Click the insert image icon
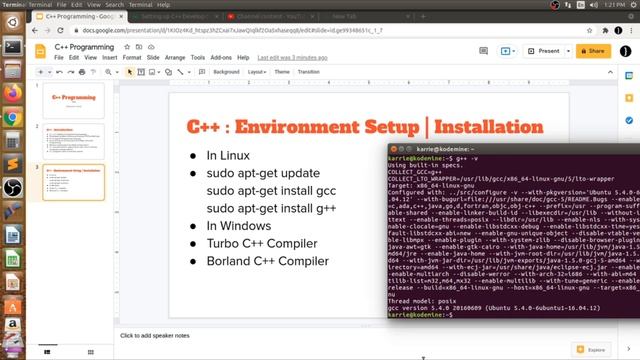 pyautogui.click(x=152, y=72)
